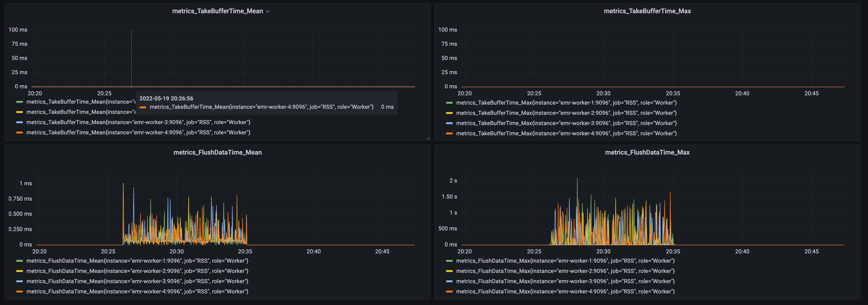The height and width of the screenshot is (305, 868).
Task: Open the metrics_FlushDataTime_Mean panel title
Action: point(217,152)
